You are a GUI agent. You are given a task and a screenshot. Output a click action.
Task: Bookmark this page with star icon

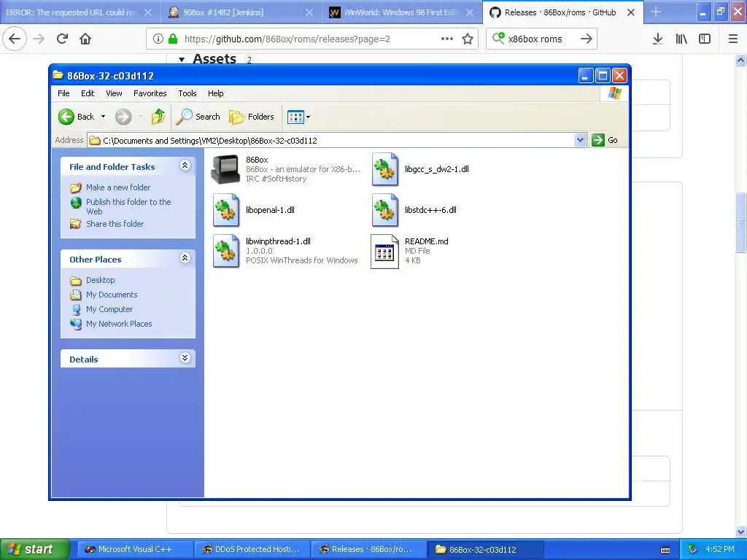pyautogui.click(x=468, y=39)
